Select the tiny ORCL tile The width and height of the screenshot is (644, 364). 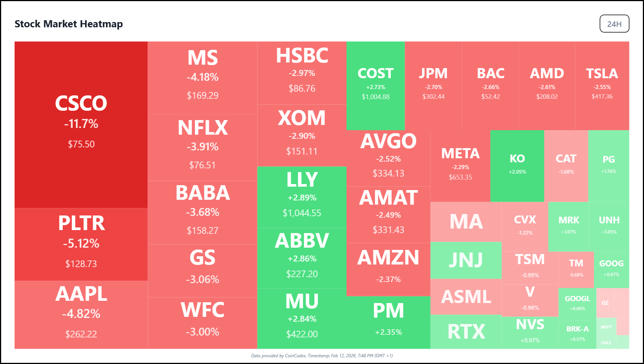point(606,343)
